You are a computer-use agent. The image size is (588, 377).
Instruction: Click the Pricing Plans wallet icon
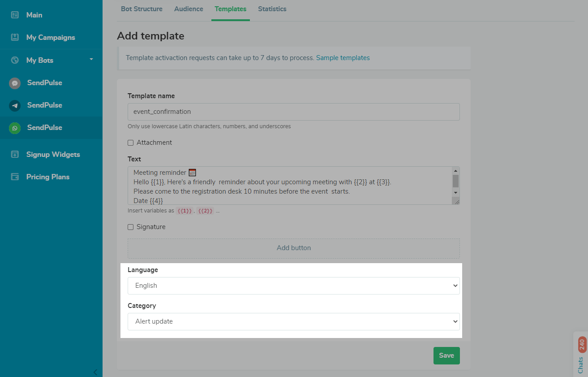tap(15, 177)
